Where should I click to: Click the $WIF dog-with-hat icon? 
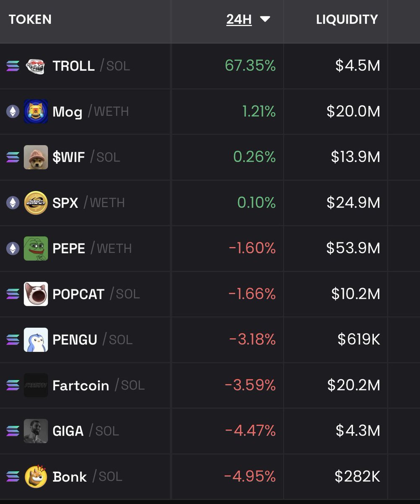pos(36,157)
